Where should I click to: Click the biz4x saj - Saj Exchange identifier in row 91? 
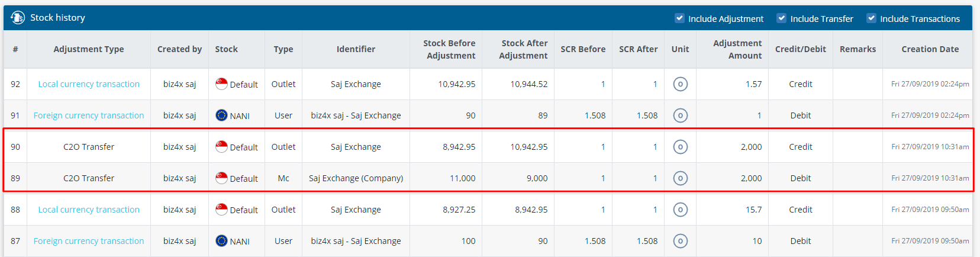click(x=356, y=115)
